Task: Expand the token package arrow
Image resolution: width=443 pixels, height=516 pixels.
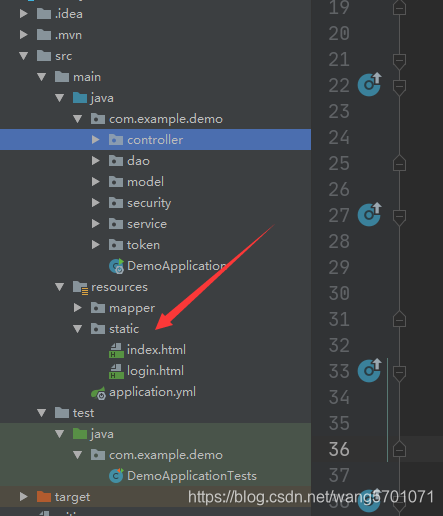Action: 96,245
